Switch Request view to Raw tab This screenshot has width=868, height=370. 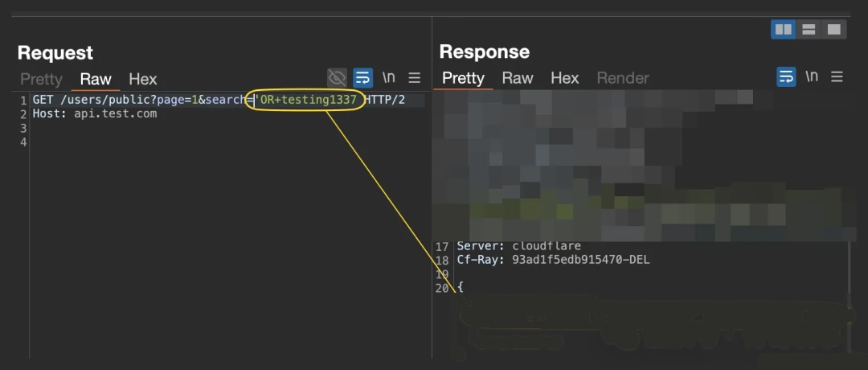96,79
